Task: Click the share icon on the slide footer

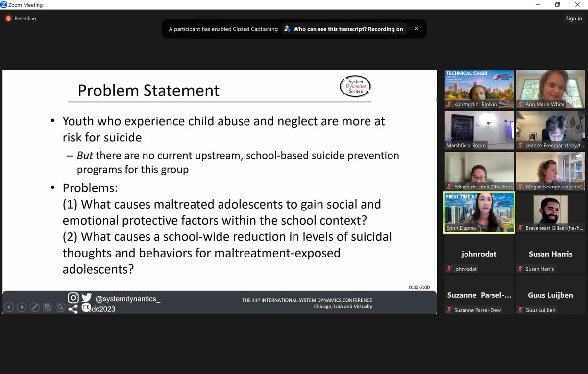Action: pyautogui.click(x=73, y=309)
